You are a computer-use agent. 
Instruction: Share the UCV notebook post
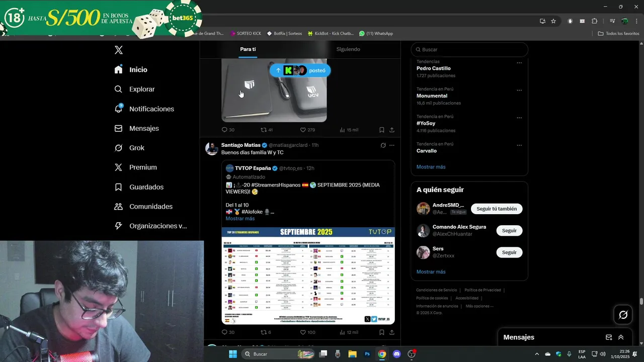tap(392, 130)
